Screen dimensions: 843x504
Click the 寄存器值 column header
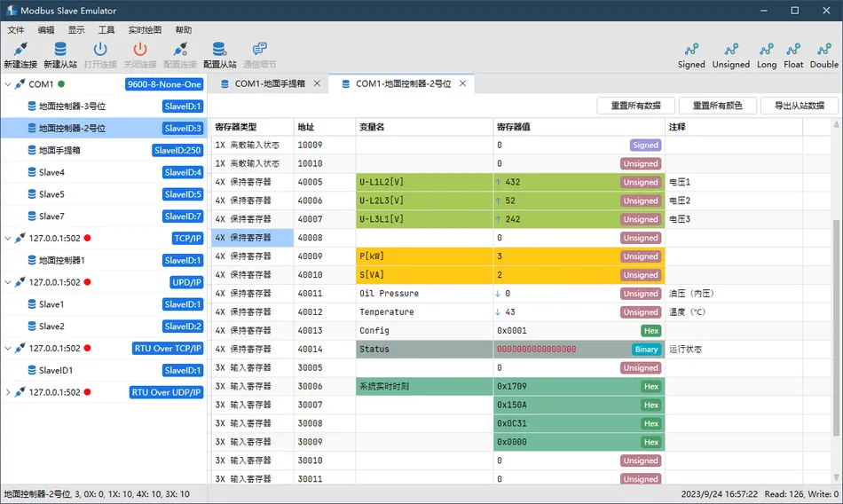579,127
